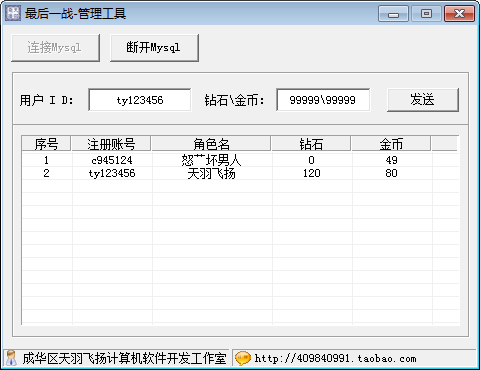Click serial number 1 cell
480x370 pixels.
pyautogui.click(x=46, y=160)
